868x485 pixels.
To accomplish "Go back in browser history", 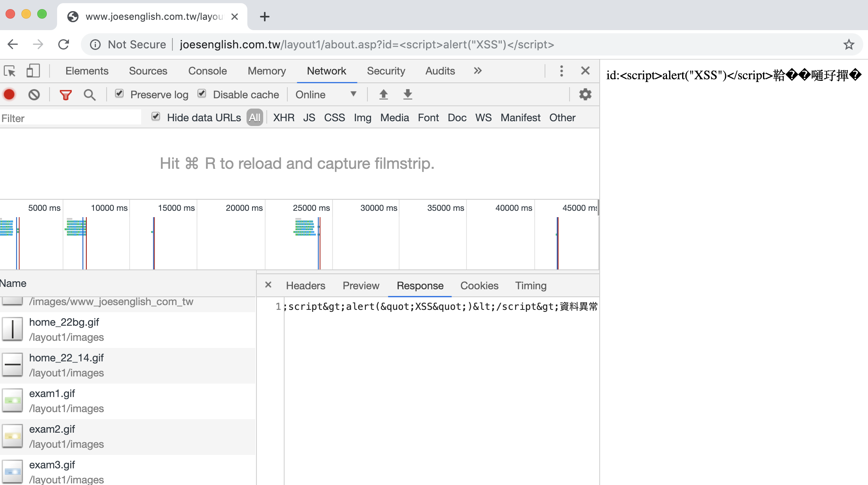I will tap(13, 44).
